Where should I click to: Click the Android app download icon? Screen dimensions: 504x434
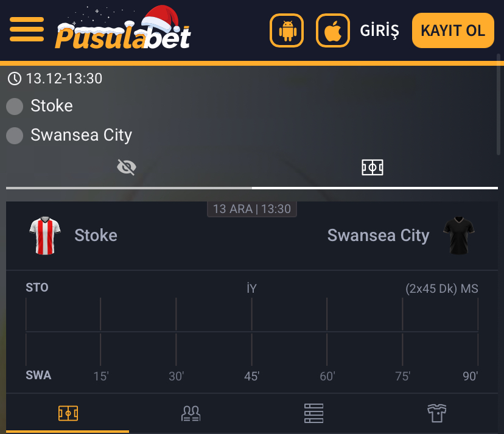point(286,30)
